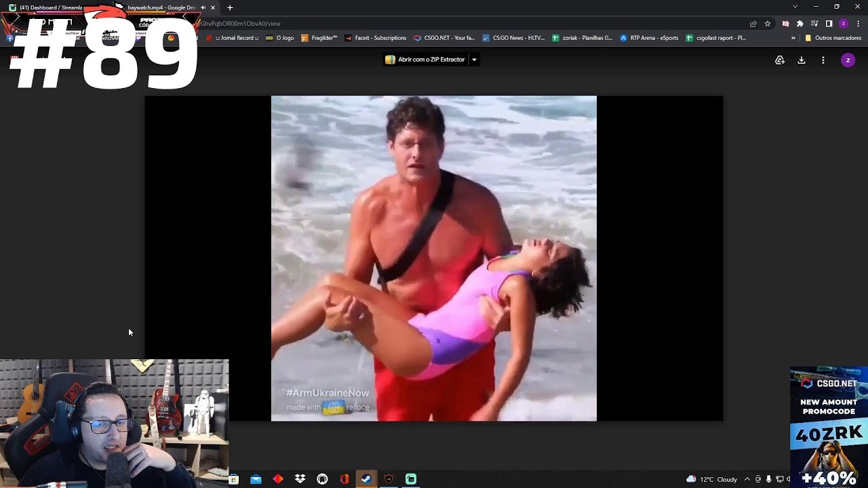Open the Drive viewer more actions menu
Image resolution: width=868 pixels, height=488 pixels.
pyautogui.click(x=823, y=60)
